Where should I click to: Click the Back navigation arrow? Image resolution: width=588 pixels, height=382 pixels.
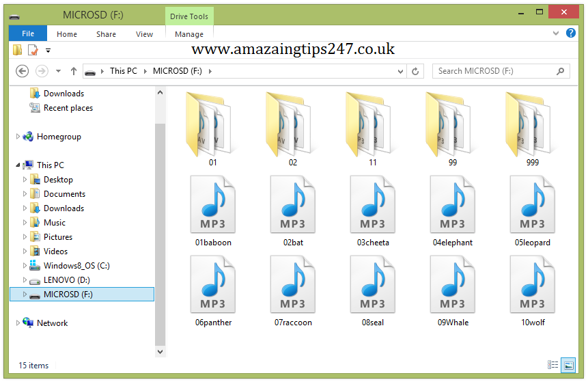click(x=22, y=71)
